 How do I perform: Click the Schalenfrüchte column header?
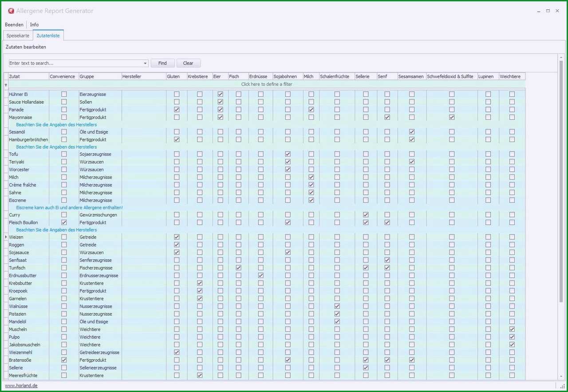point(337,76)
